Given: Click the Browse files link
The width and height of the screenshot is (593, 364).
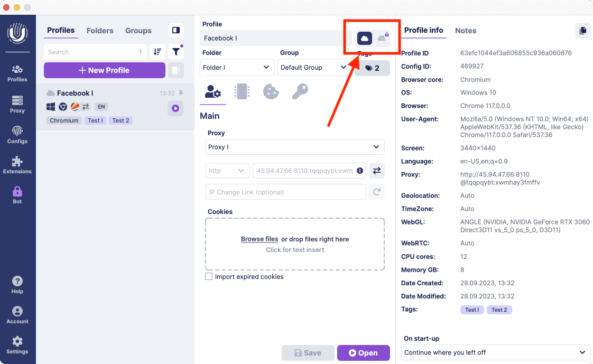Looking at the screenshot, I should (260, 239).
